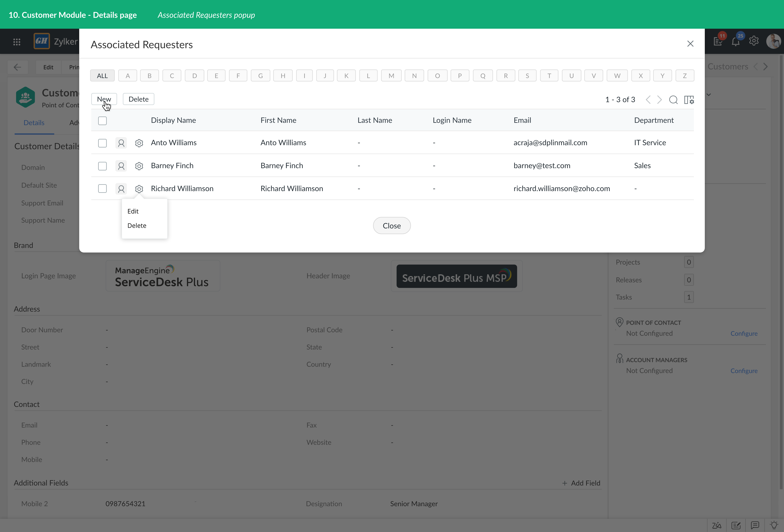
Task: Filter requesters by letter R
Action: click(x=506, y=76)
